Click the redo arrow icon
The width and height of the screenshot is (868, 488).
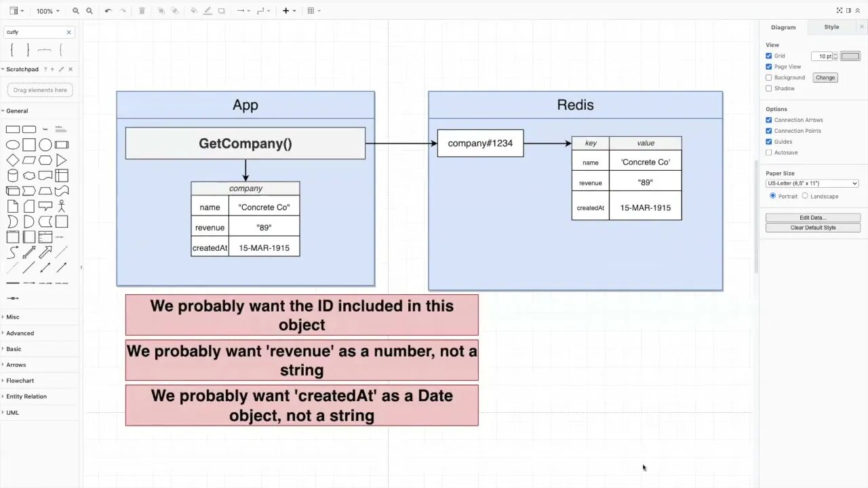pyautogui.click(x=123, y=11)
